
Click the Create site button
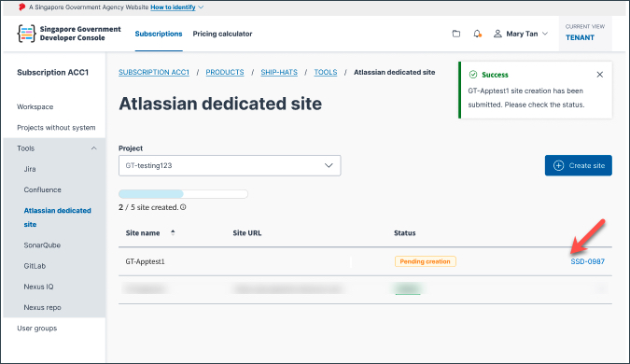click(x=579, y=165)
